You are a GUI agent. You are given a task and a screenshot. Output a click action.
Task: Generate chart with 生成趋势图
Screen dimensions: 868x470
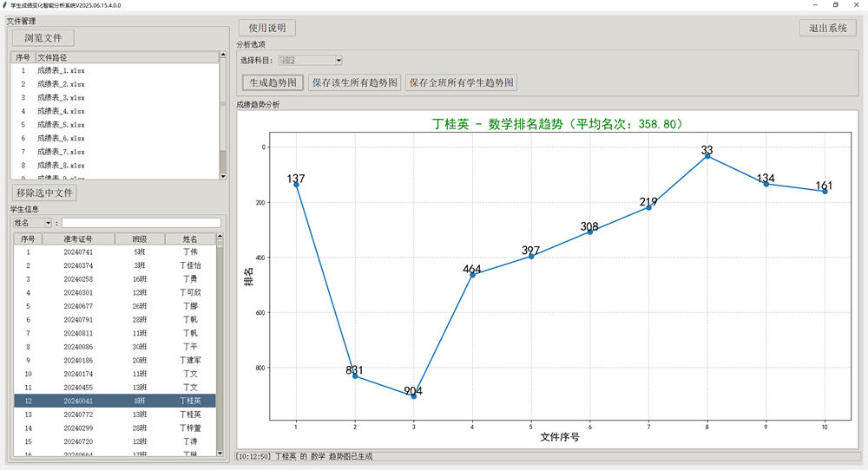click(273, 82)
